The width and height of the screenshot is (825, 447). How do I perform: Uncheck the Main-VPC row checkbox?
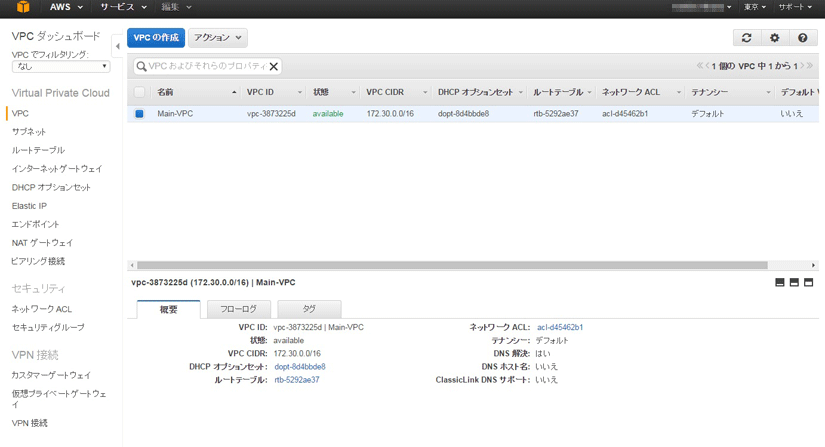pos(139,114)
